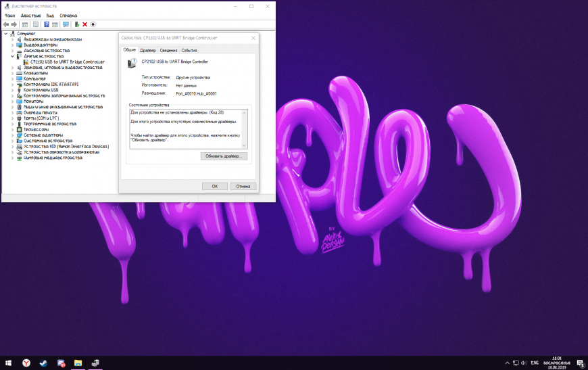Click the Port_#0010.Hub_#0001 location value
The image size is (588, 370).
[196, 94]
